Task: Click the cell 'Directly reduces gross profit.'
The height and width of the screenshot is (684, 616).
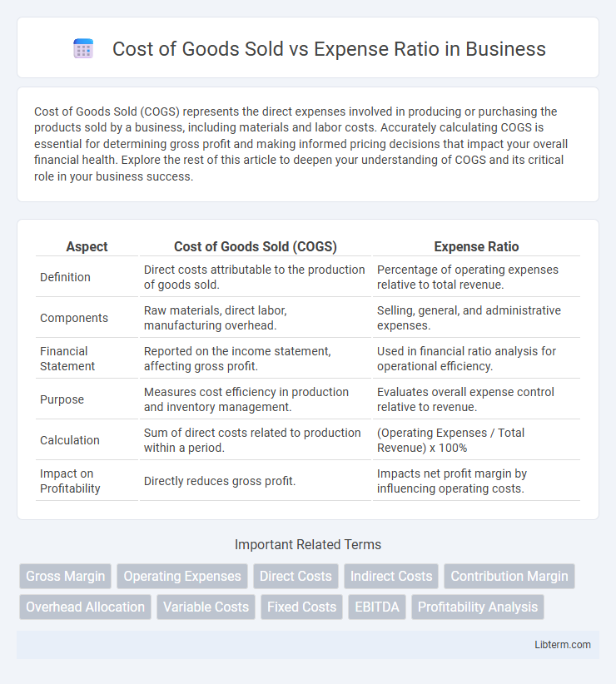Action: coord(255,481)
